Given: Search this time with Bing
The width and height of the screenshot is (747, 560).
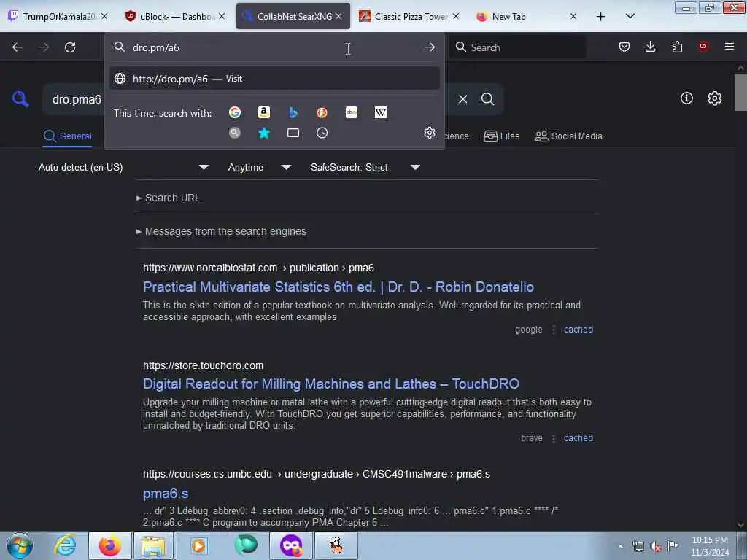Looking at the screenshot, I should click(293, 112).
